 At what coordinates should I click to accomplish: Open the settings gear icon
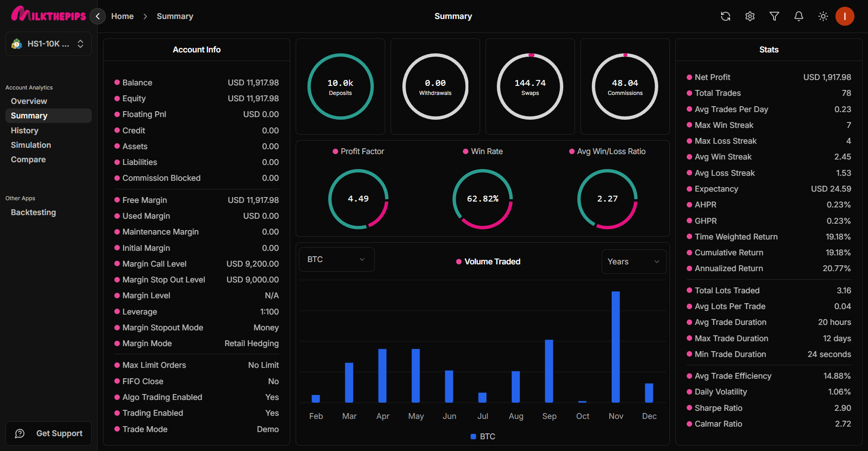(750, 16)
